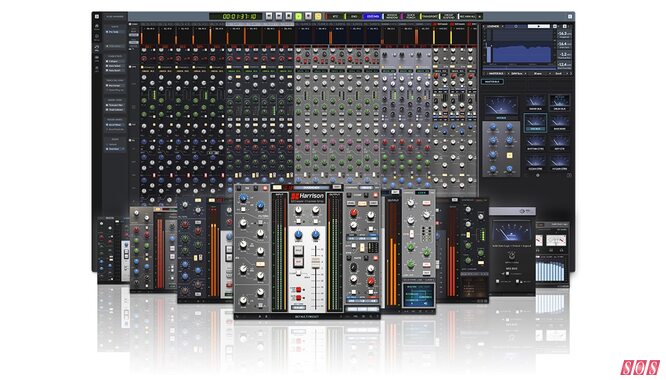This screenshot has width=666, height=380.
Task: Click the Harrison plugin channel fader cap
Action: (x=316, y=262)
